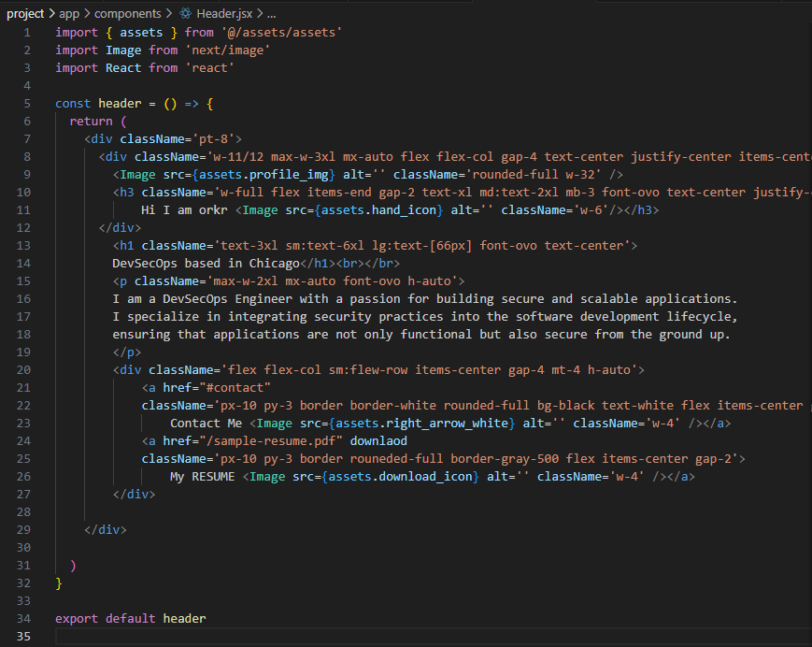The height and width of the screenshot is (647, 812).
Task: Click 'assets.right_arrow_white' on line 23
Action: point(421,424)
